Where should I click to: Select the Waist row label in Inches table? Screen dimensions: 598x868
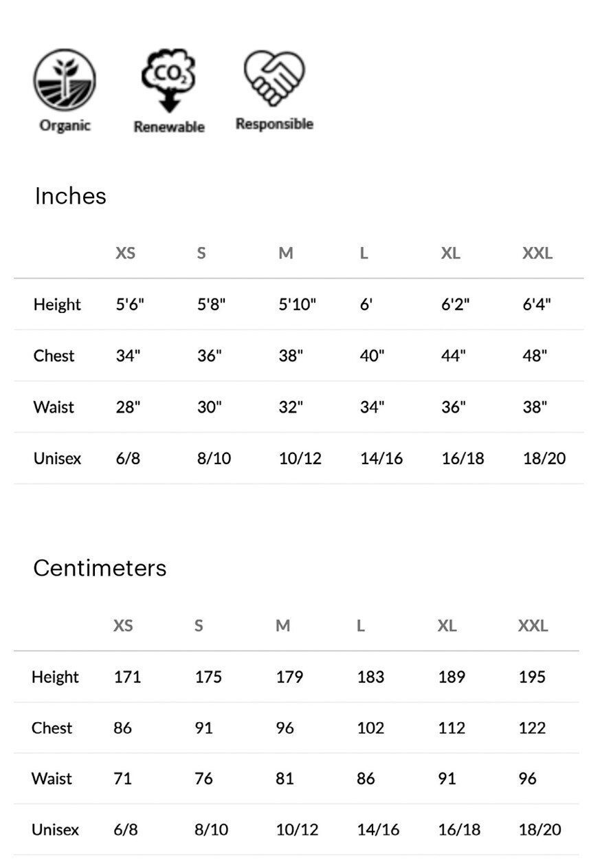tap(54, 407)
